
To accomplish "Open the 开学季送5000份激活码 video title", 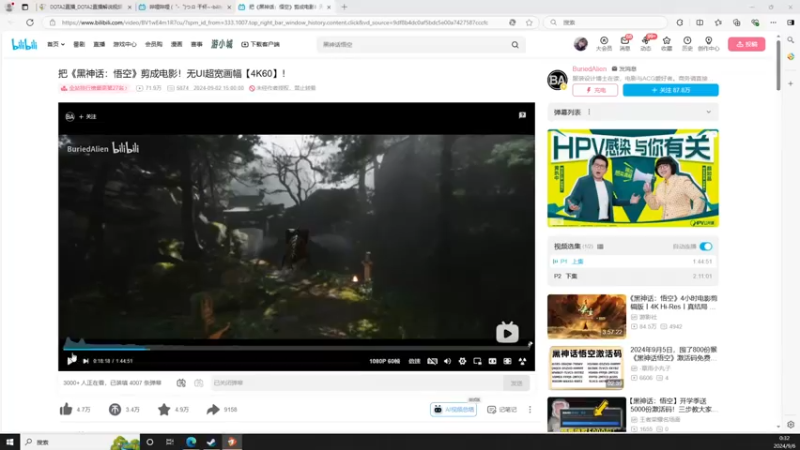I will coord(673,405).
